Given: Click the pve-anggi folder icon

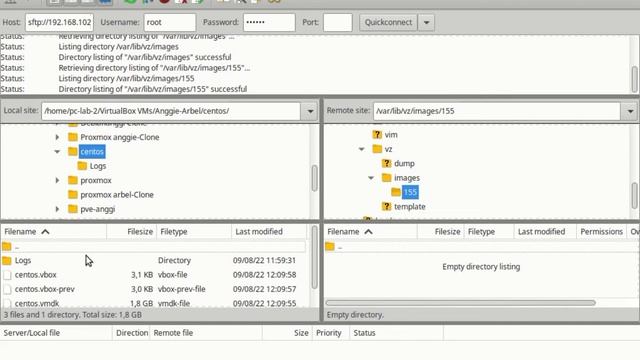Looking at the screenshot, I should (73, 209).
